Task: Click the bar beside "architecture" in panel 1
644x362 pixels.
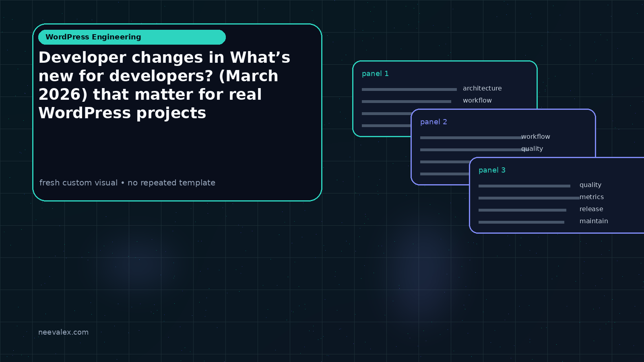Action: click(x=409, y=89)
